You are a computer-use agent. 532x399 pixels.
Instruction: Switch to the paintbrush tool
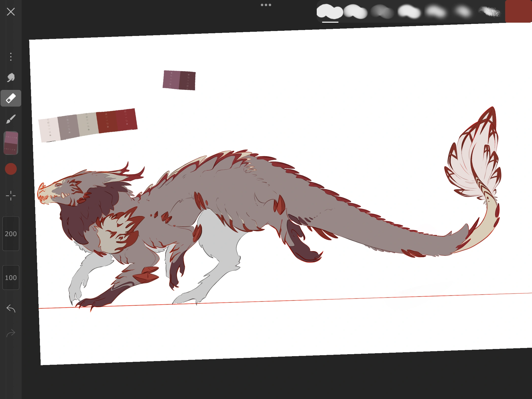11,119
